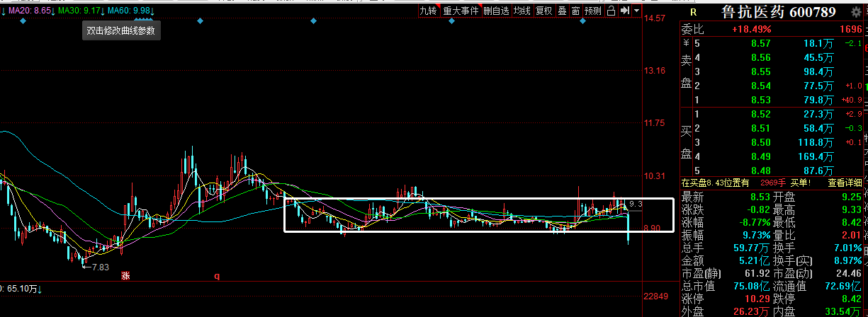Click the 委比 +18.49% value
The image size is (868, 317).
pyautogui.click(x=751, y=30)
